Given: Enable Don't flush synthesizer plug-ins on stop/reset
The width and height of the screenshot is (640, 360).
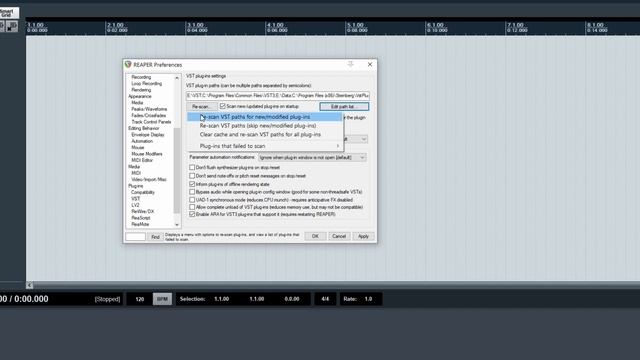Looking at the screenshot, I should (192, 167).
